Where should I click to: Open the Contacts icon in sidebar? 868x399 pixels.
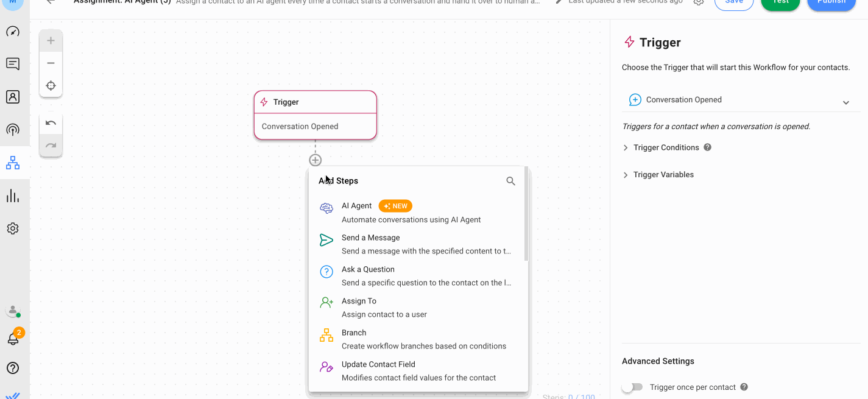pos(13,97)
